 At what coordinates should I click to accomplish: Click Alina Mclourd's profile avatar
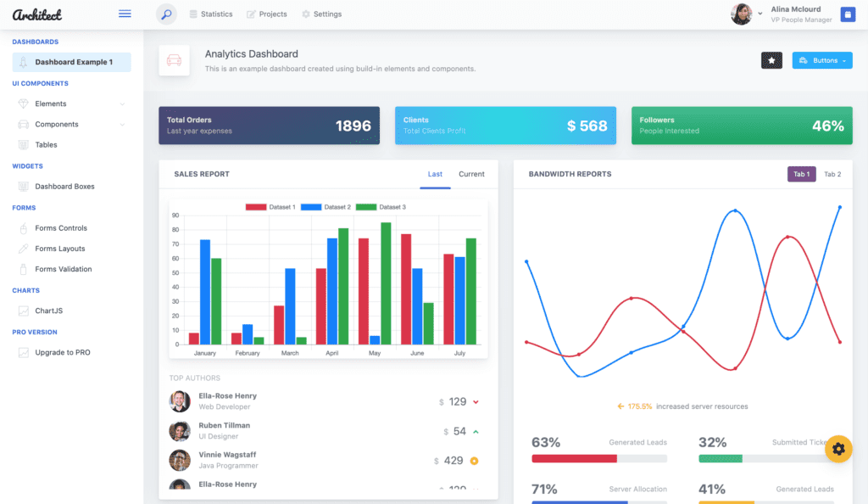tap(741, 14)
